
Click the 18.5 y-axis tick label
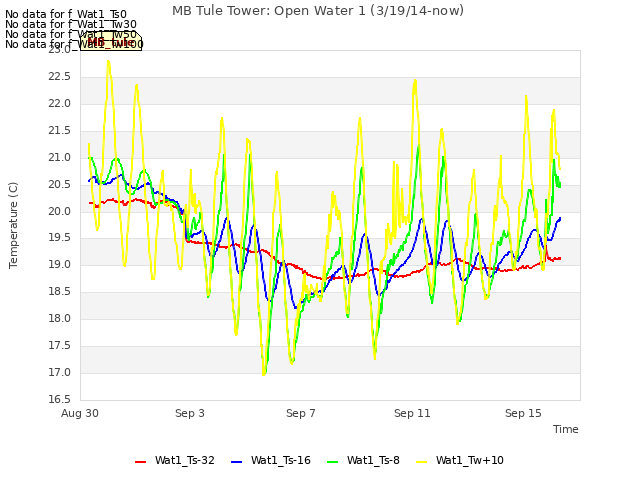(60, 292)
